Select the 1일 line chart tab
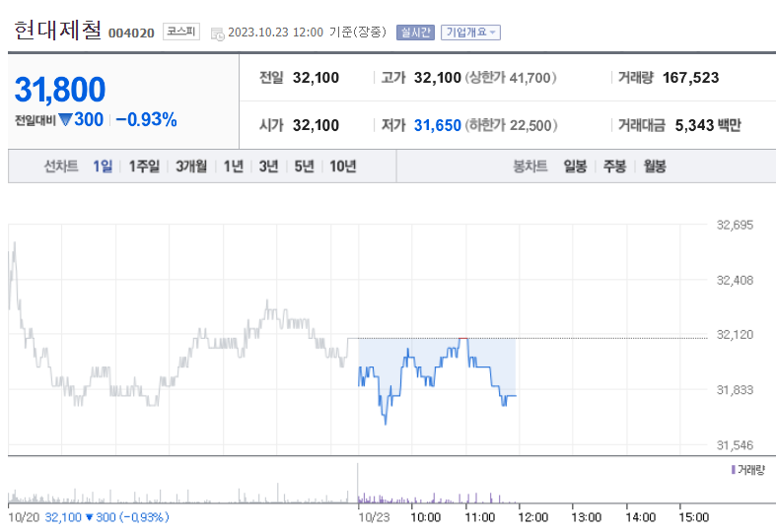776x532 pixels. point(103,166)
